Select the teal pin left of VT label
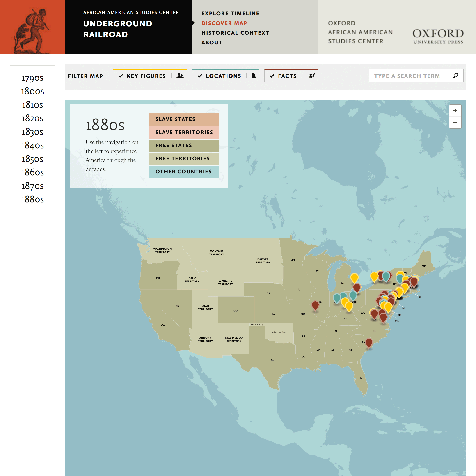 [x=400, y=279]
